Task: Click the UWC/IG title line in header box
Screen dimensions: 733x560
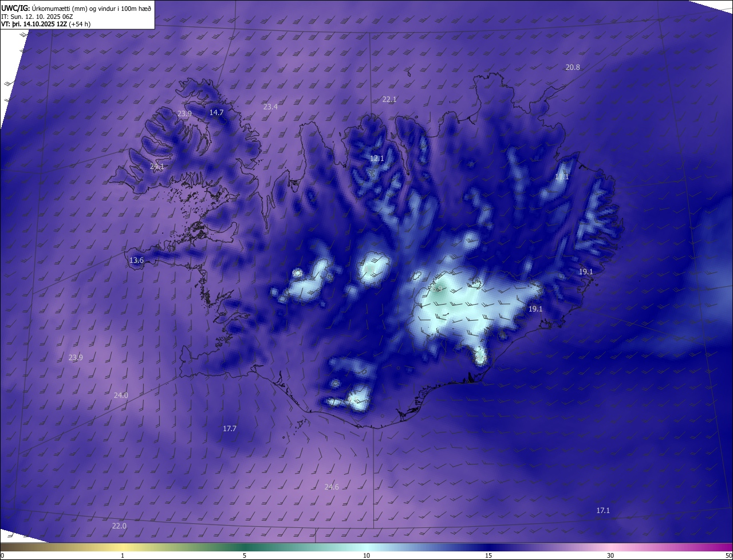Action: [x=76, y=7]
